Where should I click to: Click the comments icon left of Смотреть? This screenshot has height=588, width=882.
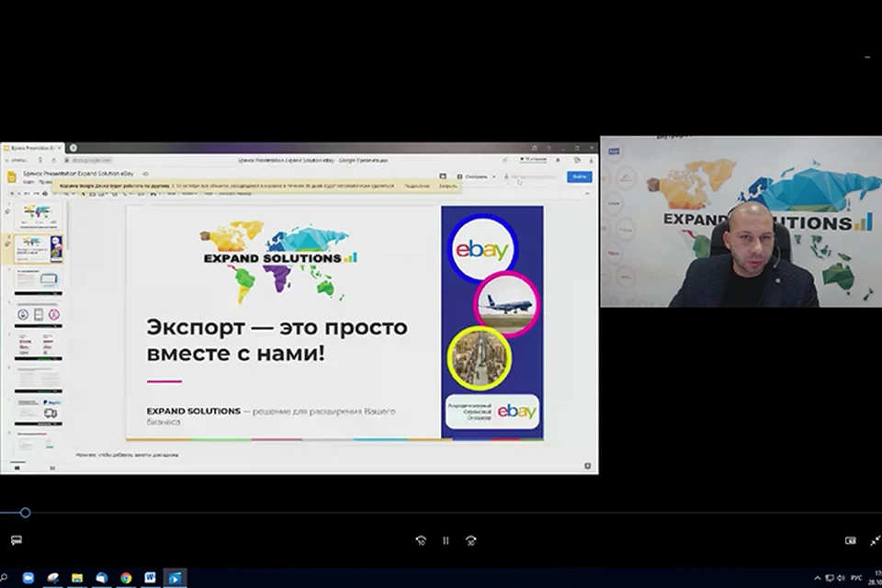pos(443,176)
